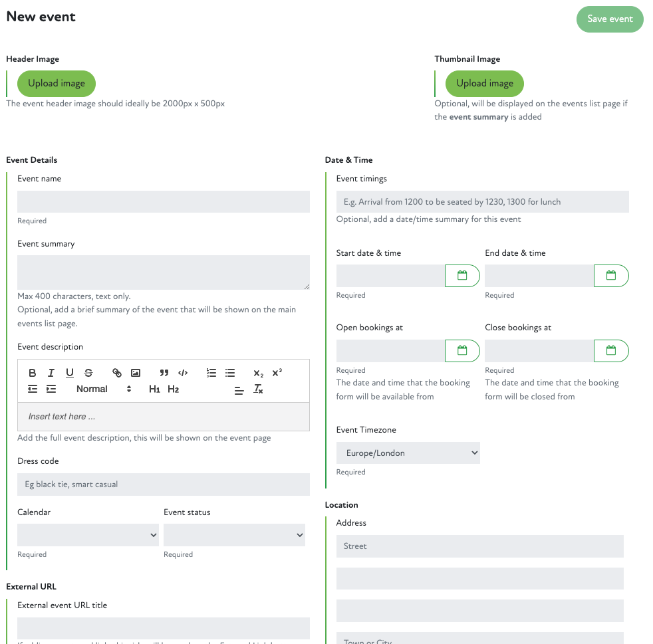Open the Close bookings at calendar picker

click(x=611, y=350)
